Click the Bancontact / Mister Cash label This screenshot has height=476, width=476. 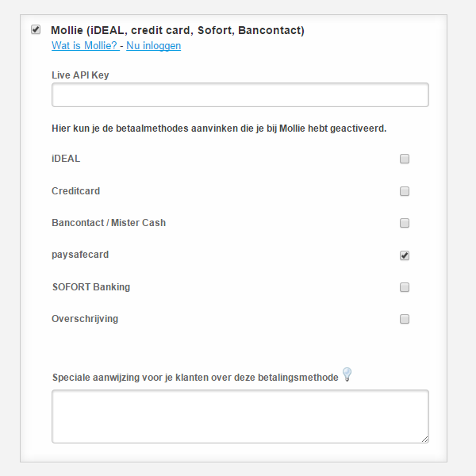point(109,223)
